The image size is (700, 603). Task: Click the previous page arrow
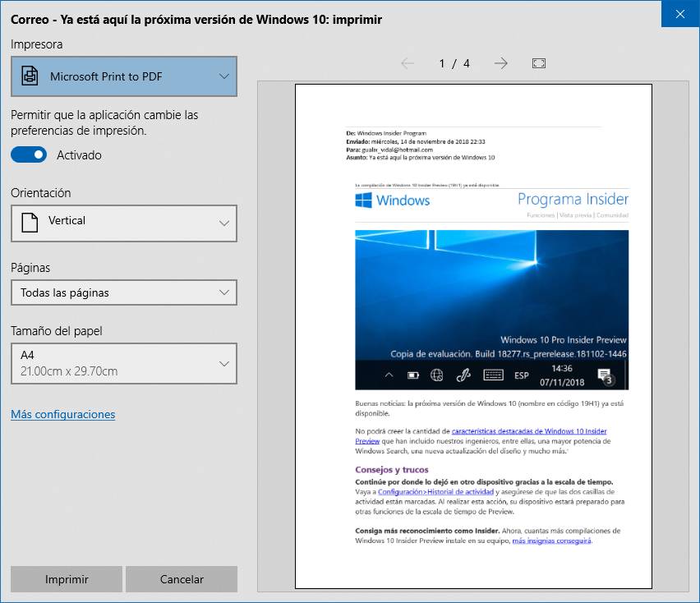coord(408,63)
